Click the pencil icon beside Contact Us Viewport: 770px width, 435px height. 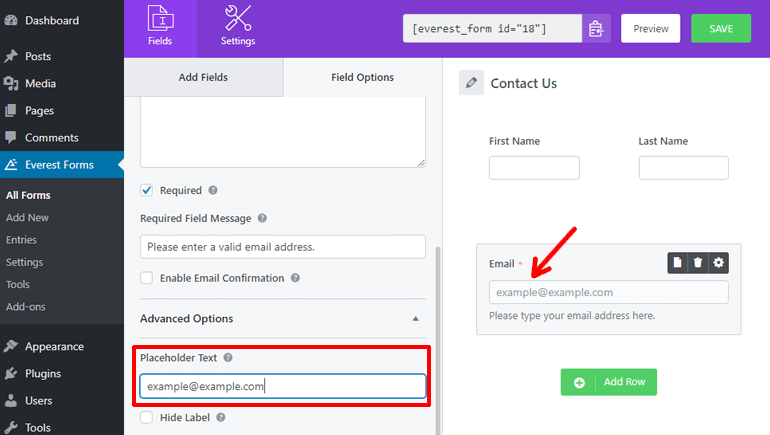click(472, 83)
